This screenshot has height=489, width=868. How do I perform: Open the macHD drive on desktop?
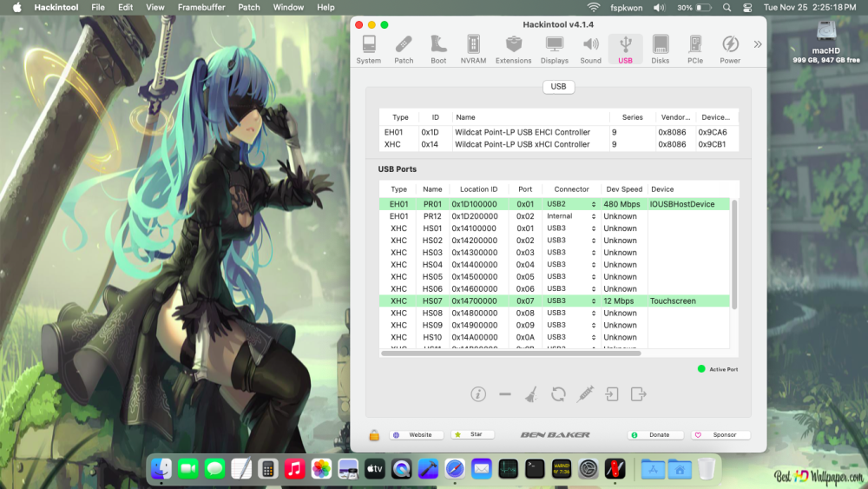tap(826, 40)
